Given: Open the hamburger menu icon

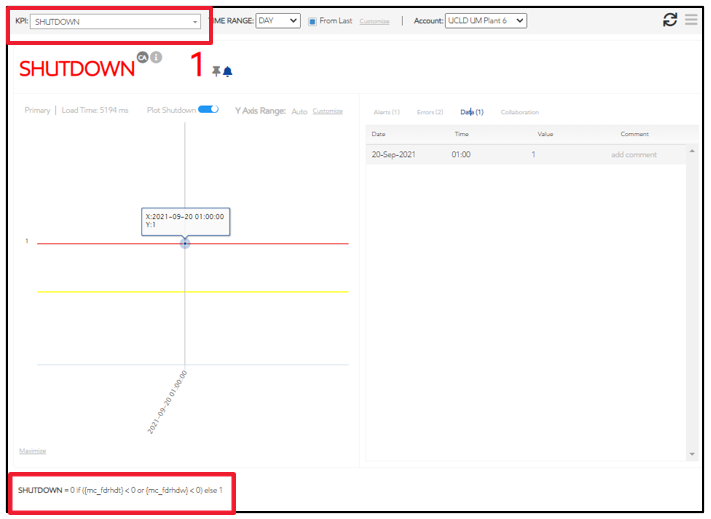Looking at the screenshot, I should click(691, 20).
